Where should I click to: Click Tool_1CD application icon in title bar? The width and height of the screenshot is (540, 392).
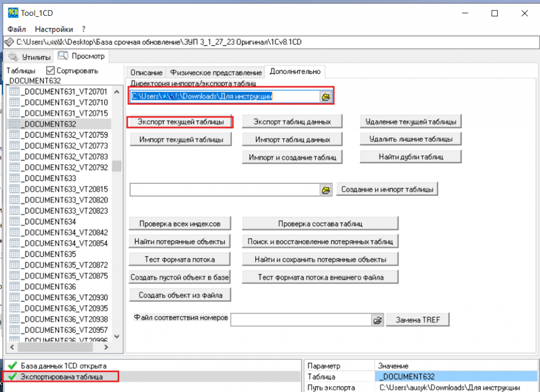13,13
